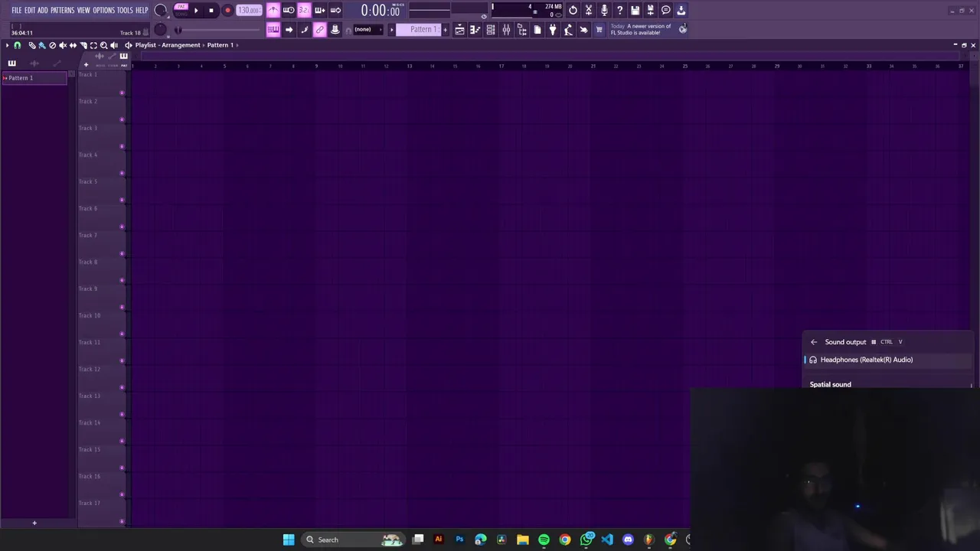980x551 pixels.
Task: Select the playlist Draw pencil tool
Action: 32,45
